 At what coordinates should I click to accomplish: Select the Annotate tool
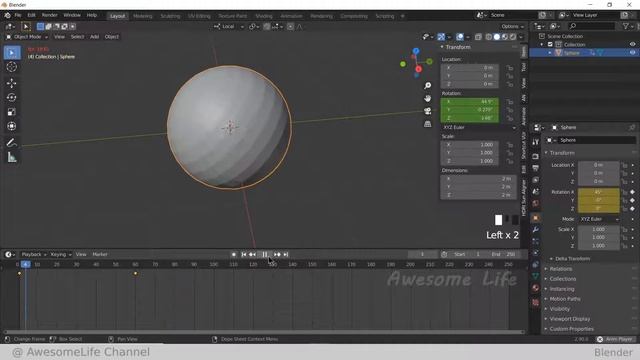point(11,142)
